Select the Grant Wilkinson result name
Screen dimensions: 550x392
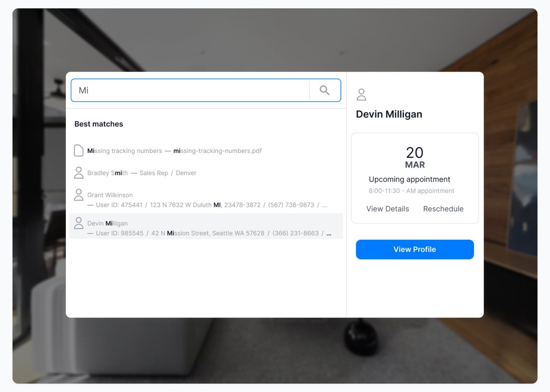110,195
